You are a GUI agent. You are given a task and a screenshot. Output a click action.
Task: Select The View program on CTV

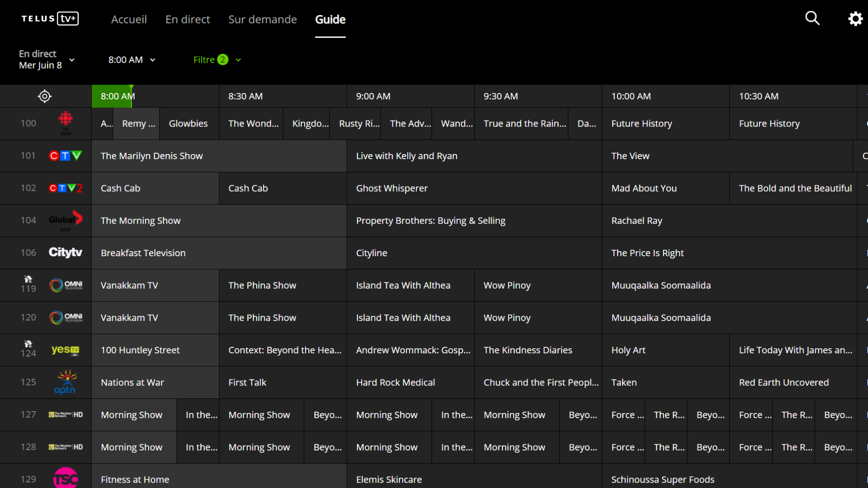(x=727, y=156)
